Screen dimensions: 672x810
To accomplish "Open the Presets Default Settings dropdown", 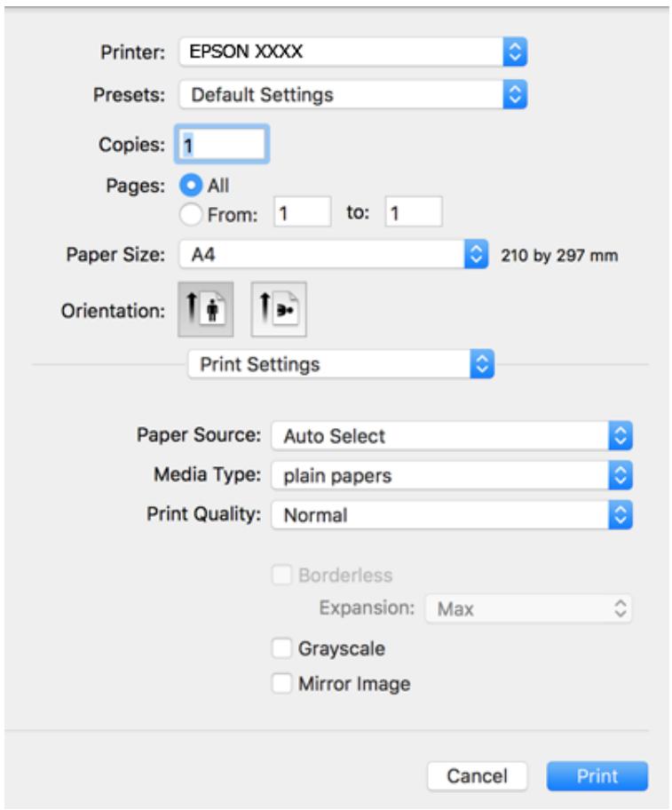I will pyautogui.click(x=353, y=94).
